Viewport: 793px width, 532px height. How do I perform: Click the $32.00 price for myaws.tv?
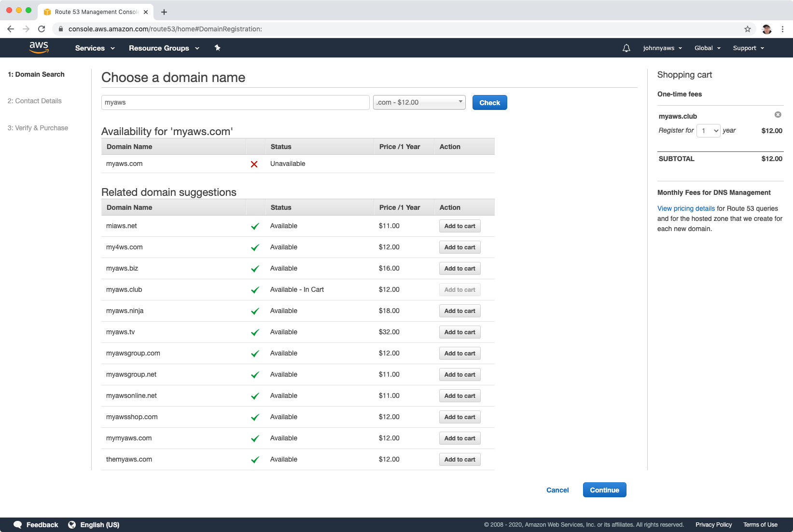[389, 332]
